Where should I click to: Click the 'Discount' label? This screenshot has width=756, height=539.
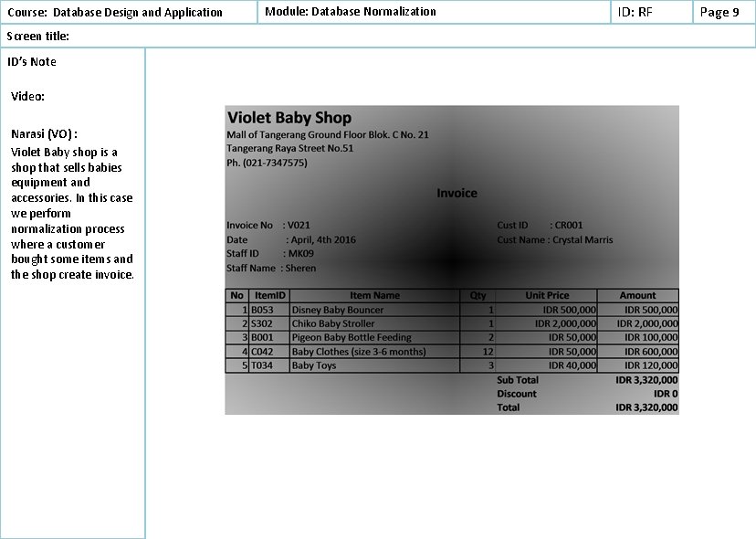click(x=517, y=394)
